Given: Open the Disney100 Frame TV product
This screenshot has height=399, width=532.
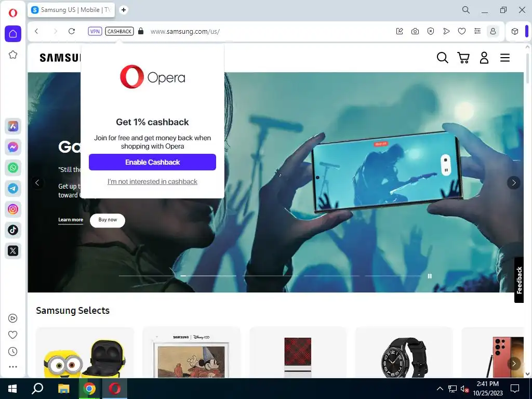Looking at the screenshot, I should [x=191, y=353].
